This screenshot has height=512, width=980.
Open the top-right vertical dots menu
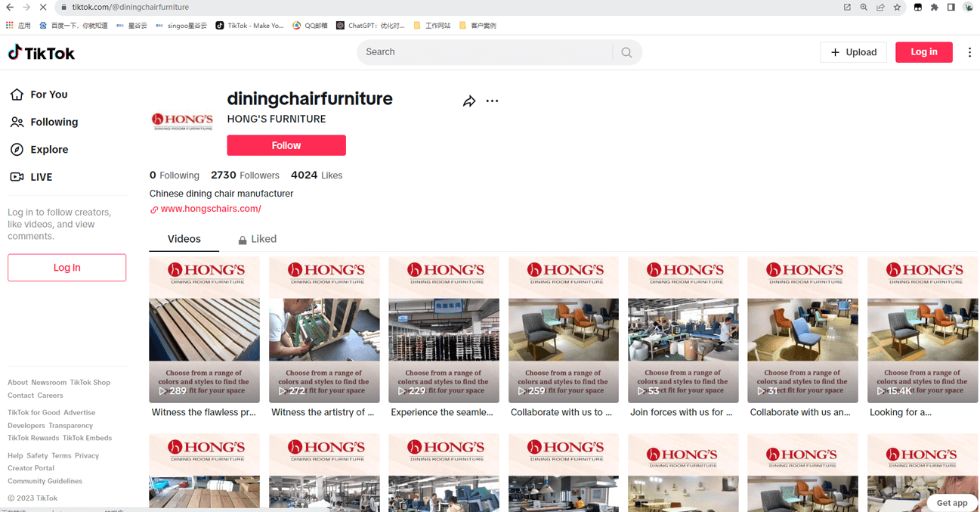969,52
